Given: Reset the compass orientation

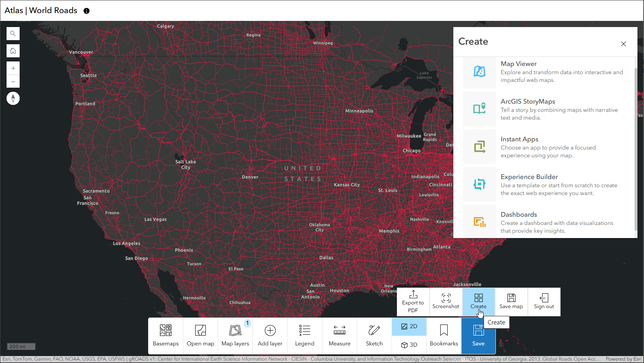Looking at the screenshot, I should (13, 98).
